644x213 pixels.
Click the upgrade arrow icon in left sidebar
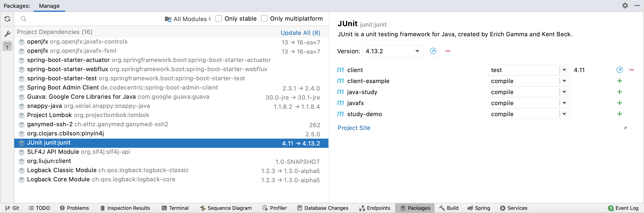point(7,46)
